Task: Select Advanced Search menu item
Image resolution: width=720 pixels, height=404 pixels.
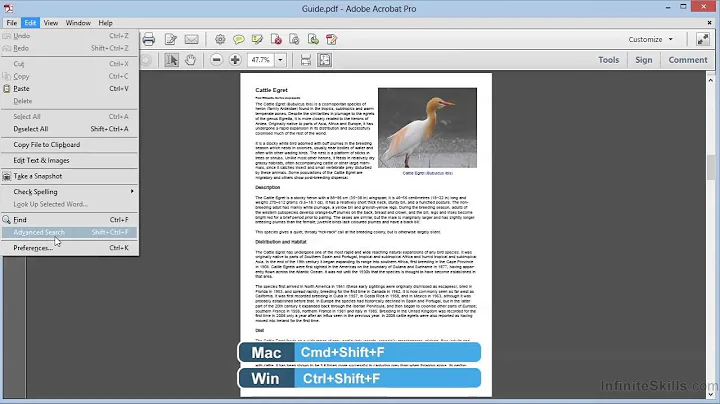Action: (69, 232)
